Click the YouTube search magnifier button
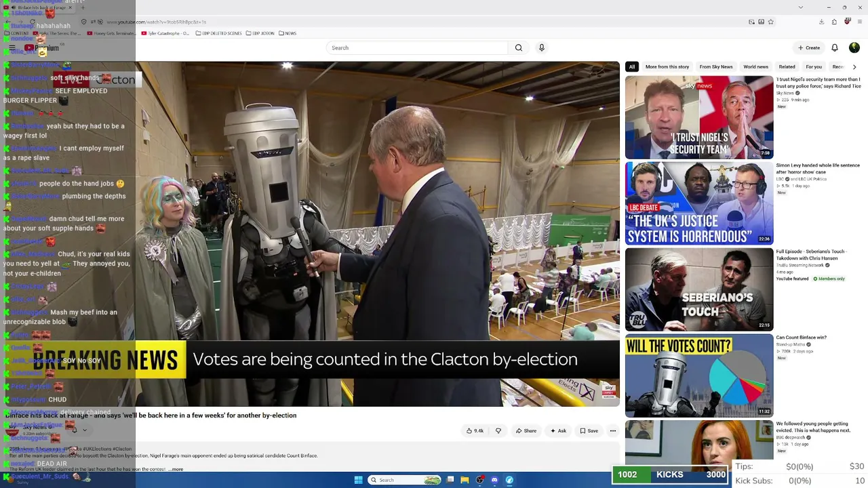 (x=519, y=47)
